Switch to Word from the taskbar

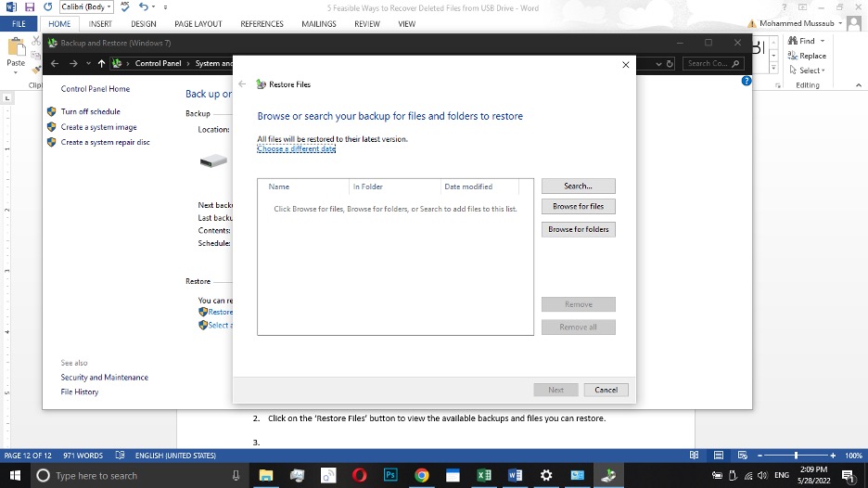point(515,475)
